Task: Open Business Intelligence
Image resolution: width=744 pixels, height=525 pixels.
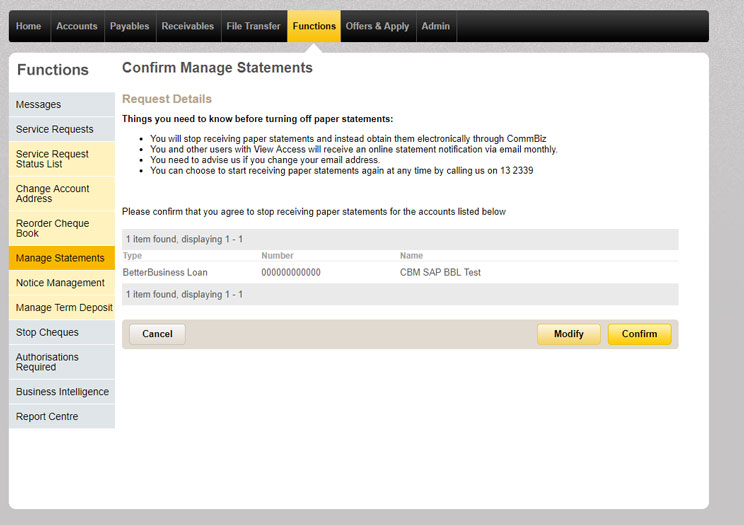Action: coord(62,392)
